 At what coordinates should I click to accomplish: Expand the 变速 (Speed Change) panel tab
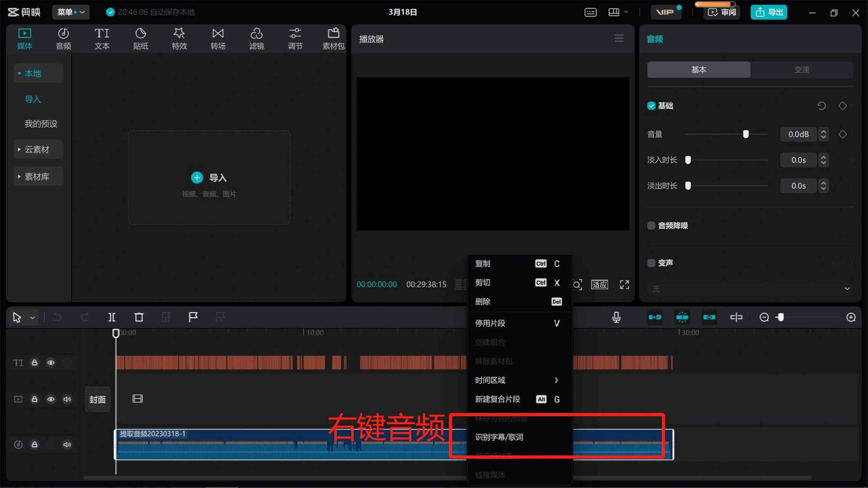tap(802, 70)
